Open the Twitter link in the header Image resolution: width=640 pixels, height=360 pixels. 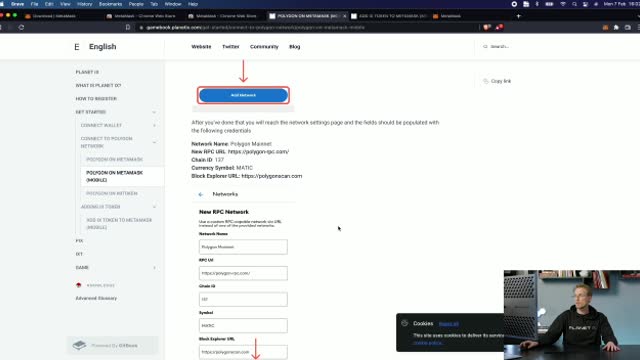(x=231, y=47)
